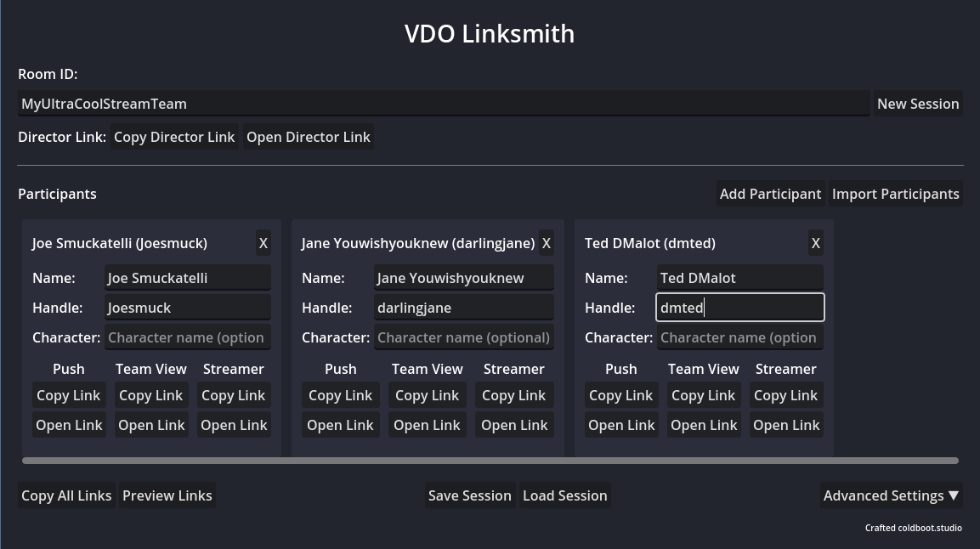The height and width of the screenshot is (549, 980).
Task: Remove participant Jane Youwishyouknew with X
Action: point(547,243)
